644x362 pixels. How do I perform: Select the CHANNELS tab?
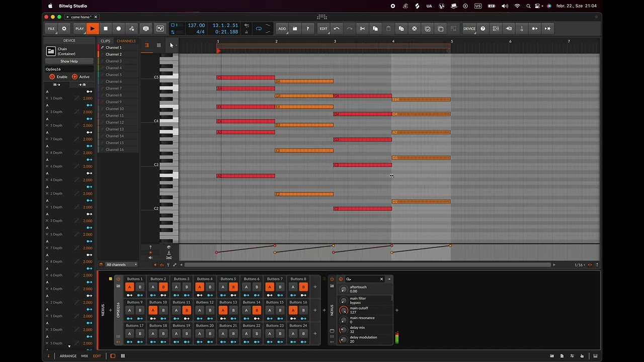click(x=126, y=41)
